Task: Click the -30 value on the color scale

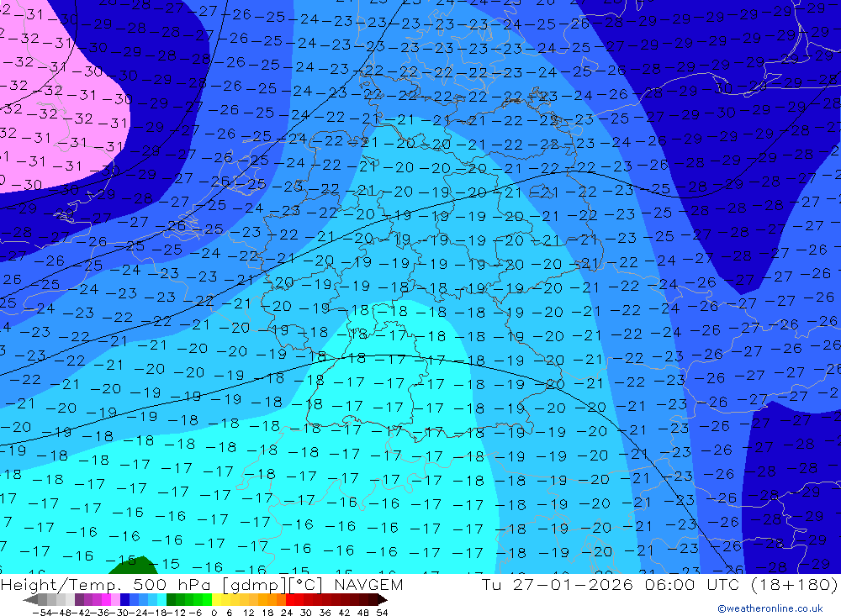Action: click(119, 613)
